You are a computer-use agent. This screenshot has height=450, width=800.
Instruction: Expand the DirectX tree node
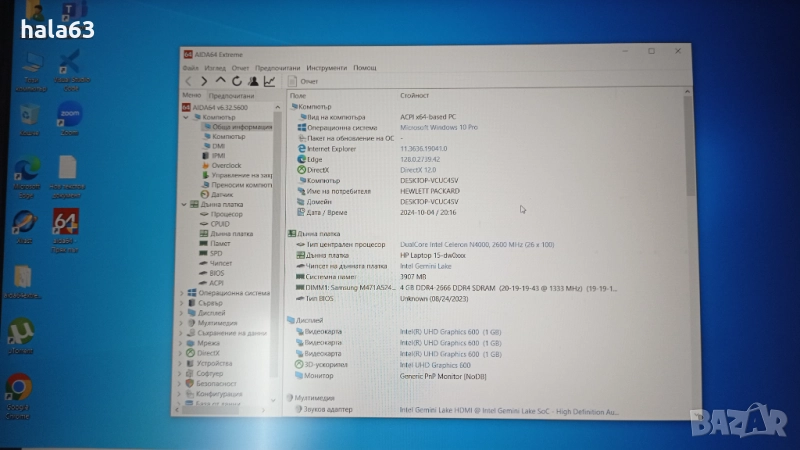[x=183, y=353]
